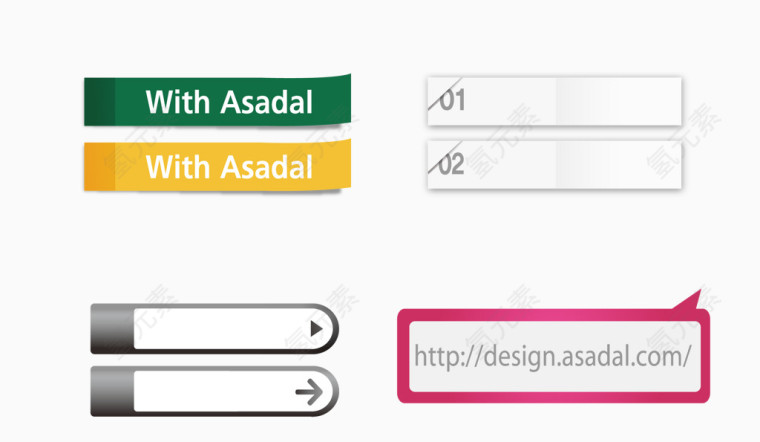Image resolution: width=760 pixels, height=442 pixels.
Task: Click the black play triangle icon
Action: point(316,329)
